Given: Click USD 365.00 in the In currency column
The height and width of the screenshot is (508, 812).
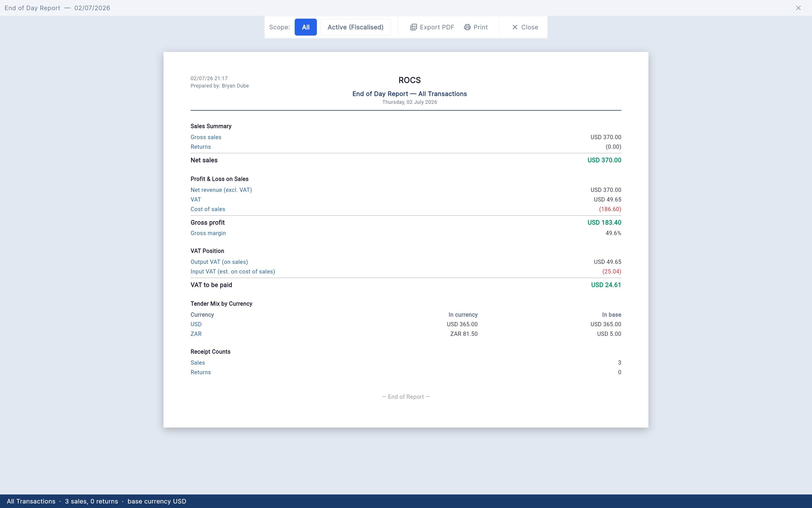Looking at the screenshot, I should pos(462,324).
